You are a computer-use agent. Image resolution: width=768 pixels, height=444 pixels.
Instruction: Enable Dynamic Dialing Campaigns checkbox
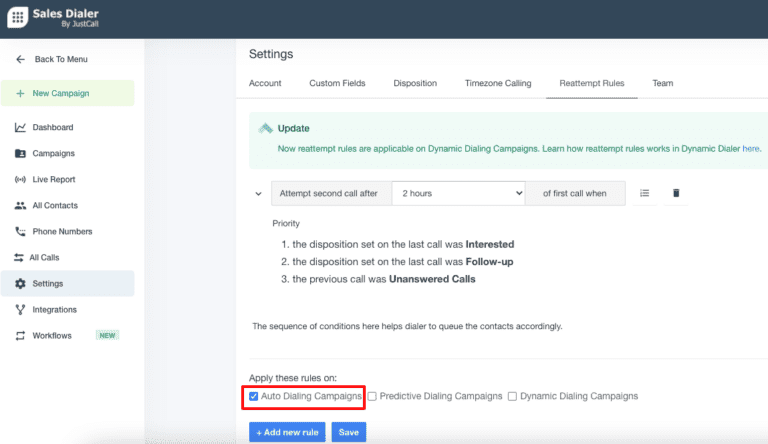click(x=512, y=396)
